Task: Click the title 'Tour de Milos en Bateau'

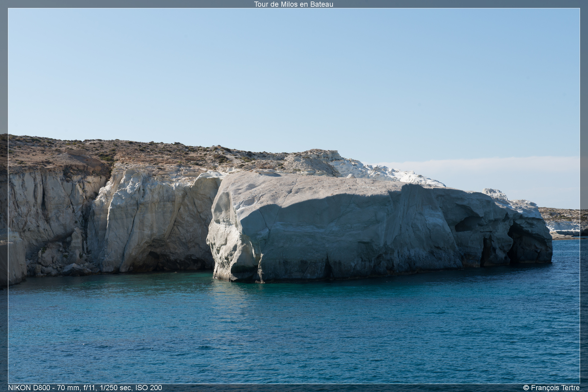Action: coord(293,4)
